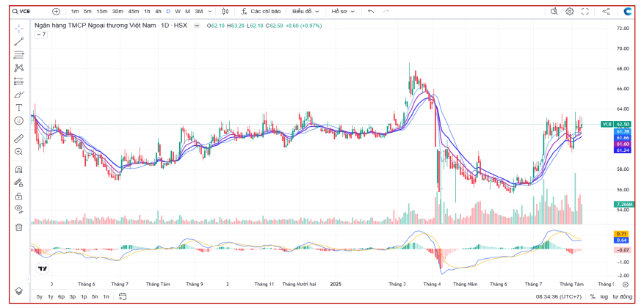644x308 pixels.
Task: Enter fullscreen mode
Action: point(585,12)
